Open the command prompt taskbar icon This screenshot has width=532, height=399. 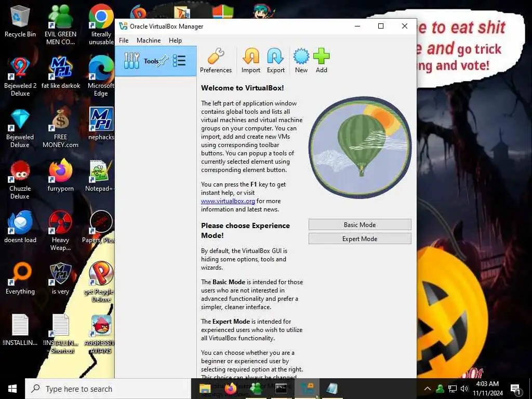[281, 389]
